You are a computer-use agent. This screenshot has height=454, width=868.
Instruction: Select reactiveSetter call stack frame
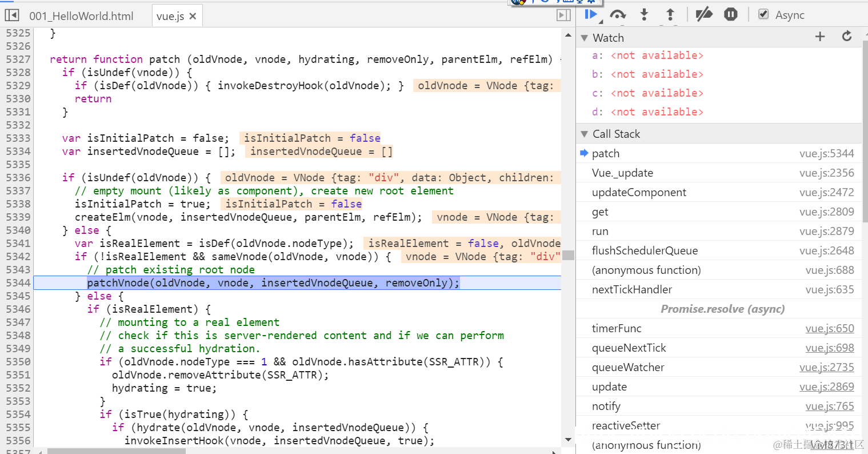718,425
